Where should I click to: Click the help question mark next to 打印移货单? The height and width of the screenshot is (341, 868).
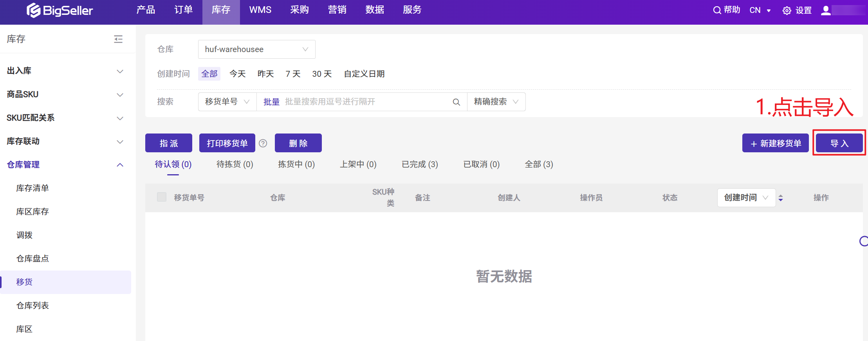(263, 143)
